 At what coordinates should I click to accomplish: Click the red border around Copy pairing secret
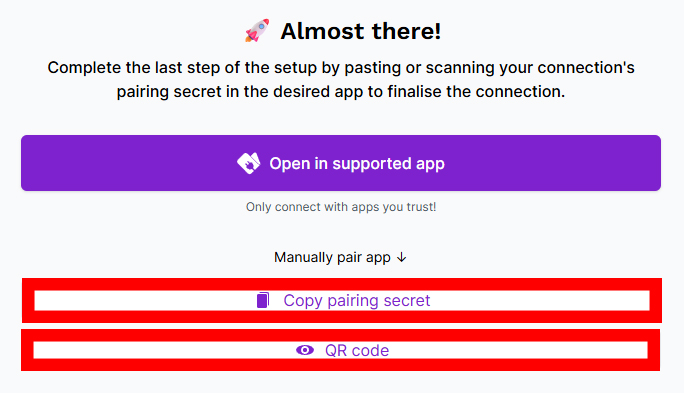pos(342,284)
